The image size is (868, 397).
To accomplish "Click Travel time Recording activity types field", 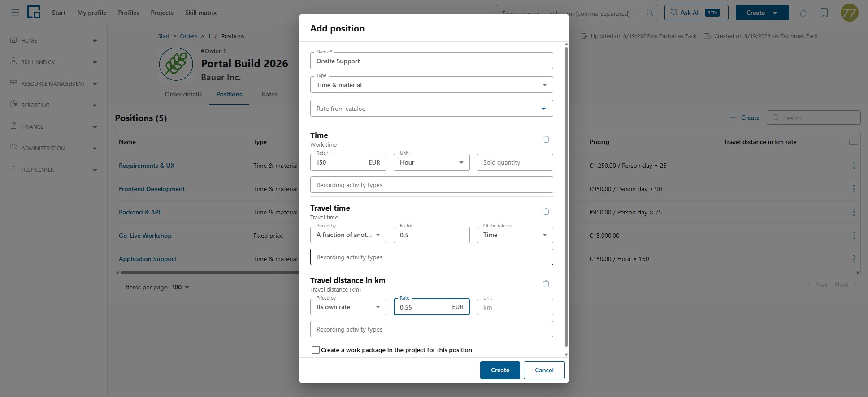I will [x=431, y=257].
